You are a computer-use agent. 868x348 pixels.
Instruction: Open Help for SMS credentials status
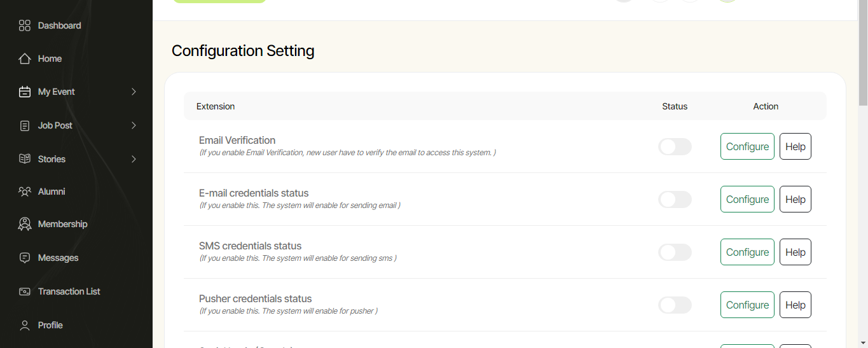795,252
